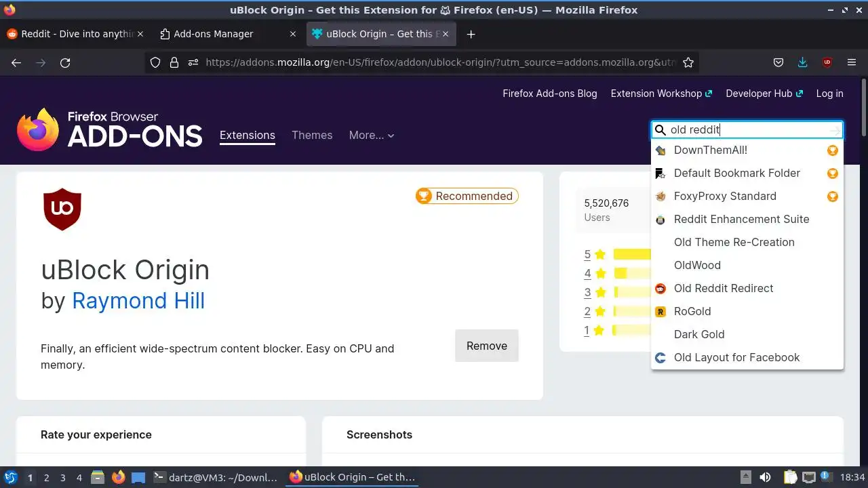Viewport: 868px width, 488px height.
Task: Open Firefox hamburger application menu
Action: click(852, 62)
